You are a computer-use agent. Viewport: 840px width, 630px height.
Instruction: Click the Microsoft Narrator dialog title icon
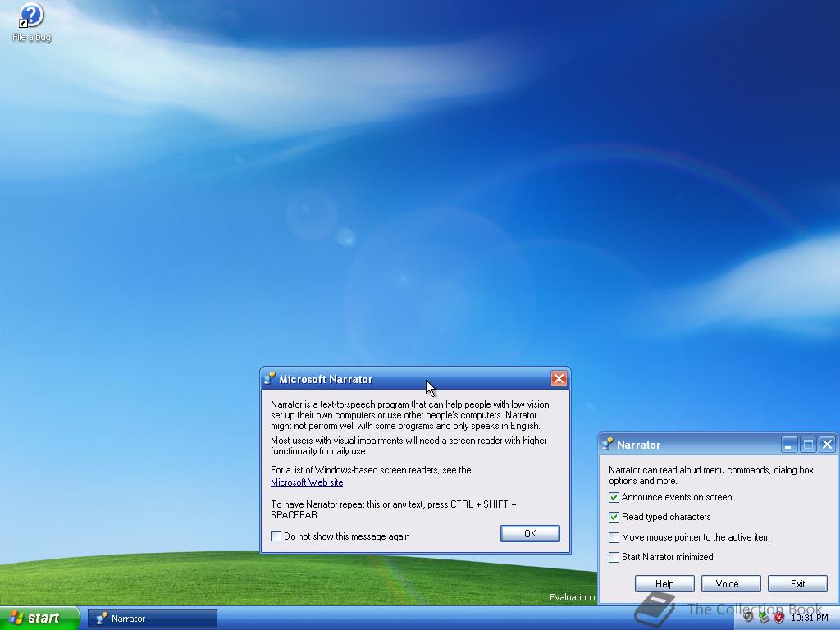[x=269, y=379]
